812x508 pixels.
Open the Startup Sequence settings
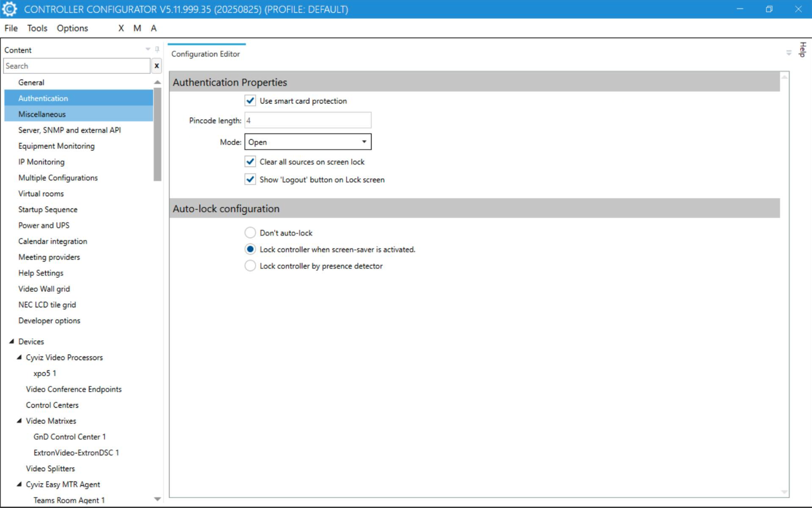tap(47, 210)
